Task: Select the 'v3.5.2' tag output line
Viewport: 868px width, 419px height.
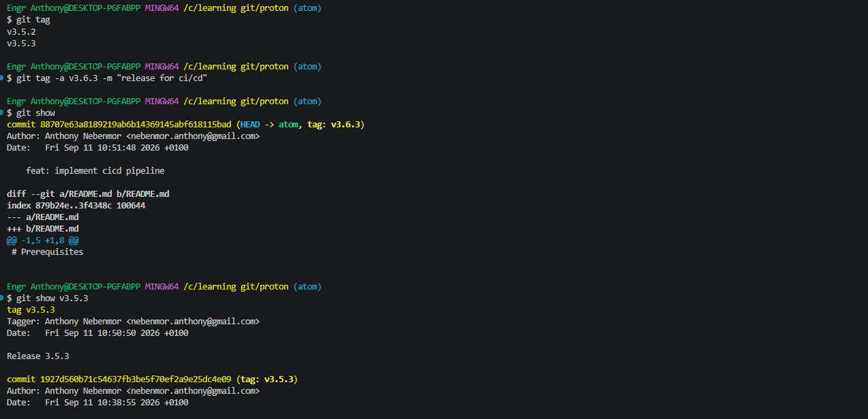Action: (x=21, y=32)
